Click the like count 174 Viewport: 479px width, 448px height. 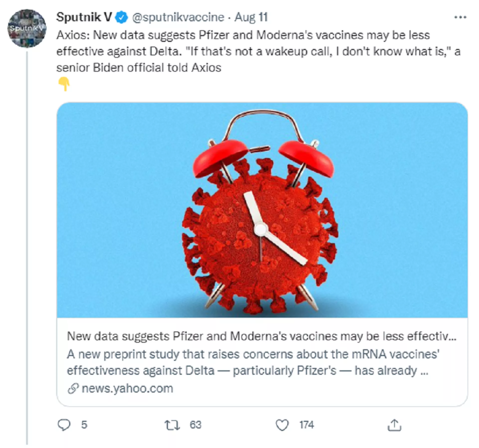(307, 425)
